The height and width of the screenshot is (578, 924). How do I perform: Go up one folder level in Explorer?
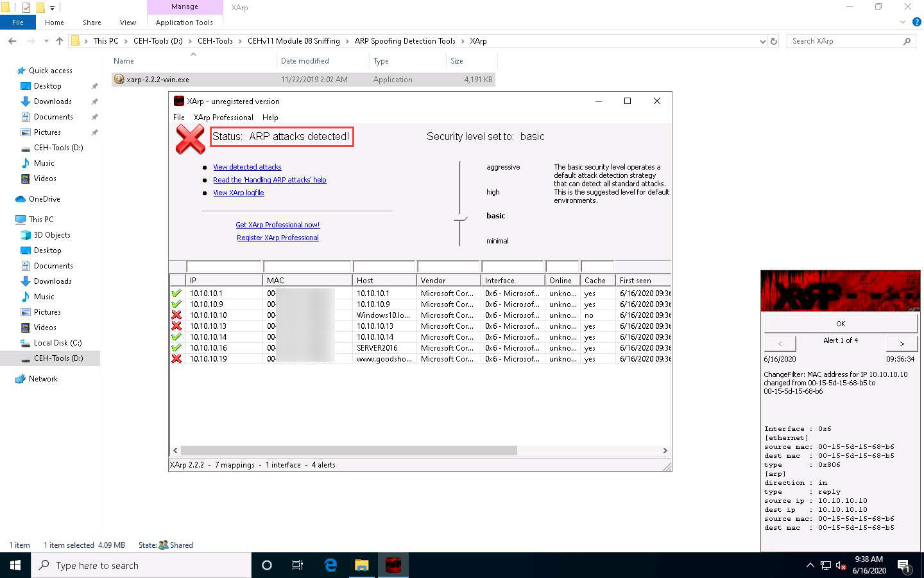click(60, 41)
